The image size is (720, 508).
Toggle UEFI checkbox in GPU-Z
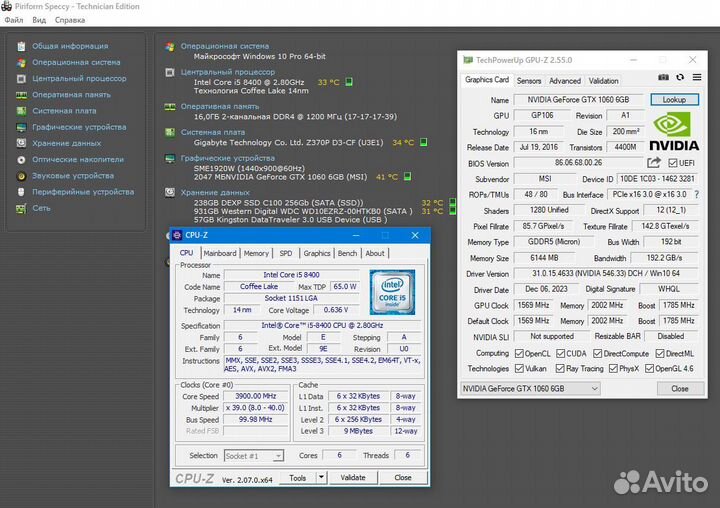(673, 163)
